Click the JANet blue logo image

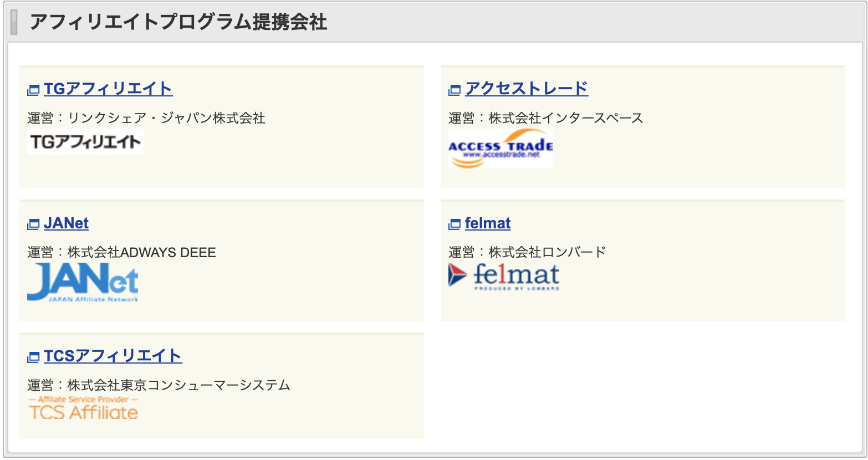pos(83,283)
